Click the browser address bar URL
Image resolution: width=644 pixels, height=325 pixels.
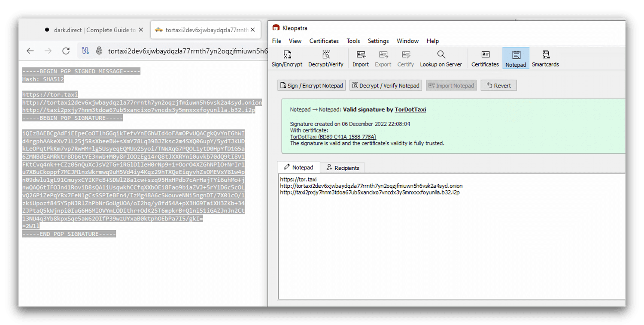pos(187,51)
